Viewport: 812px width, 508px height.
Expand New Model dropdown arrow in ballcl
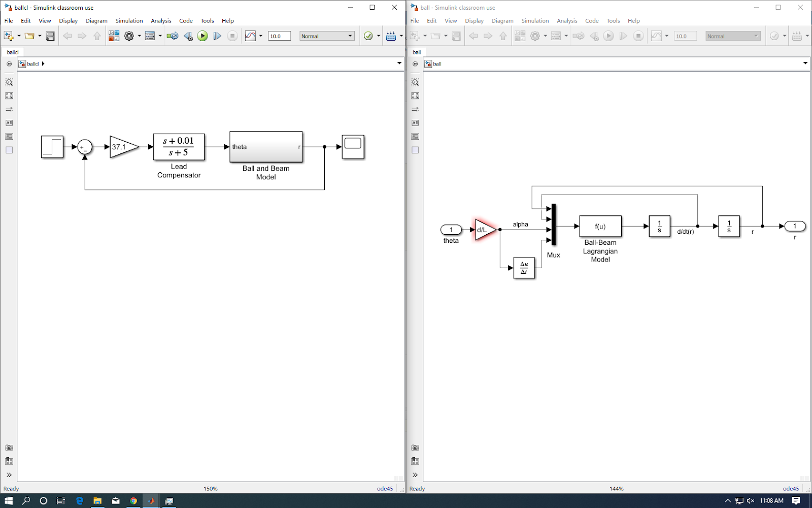19,36
